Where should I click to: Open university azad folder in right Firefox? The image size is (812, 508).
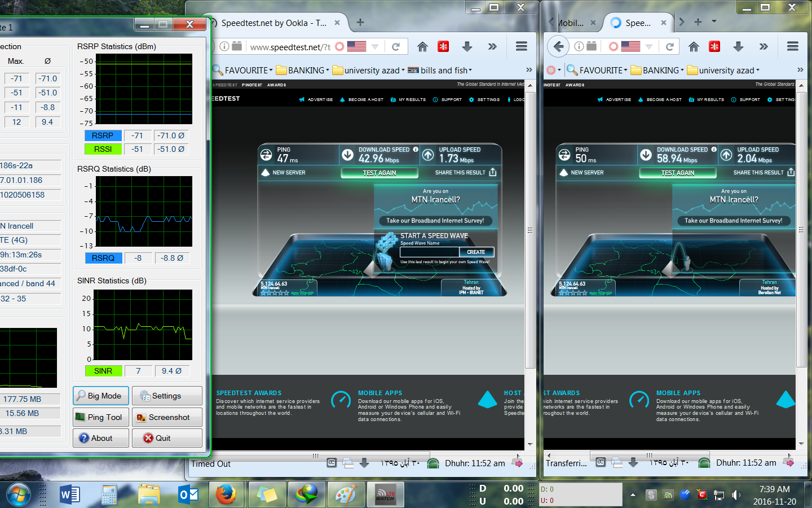coord(723,71)
